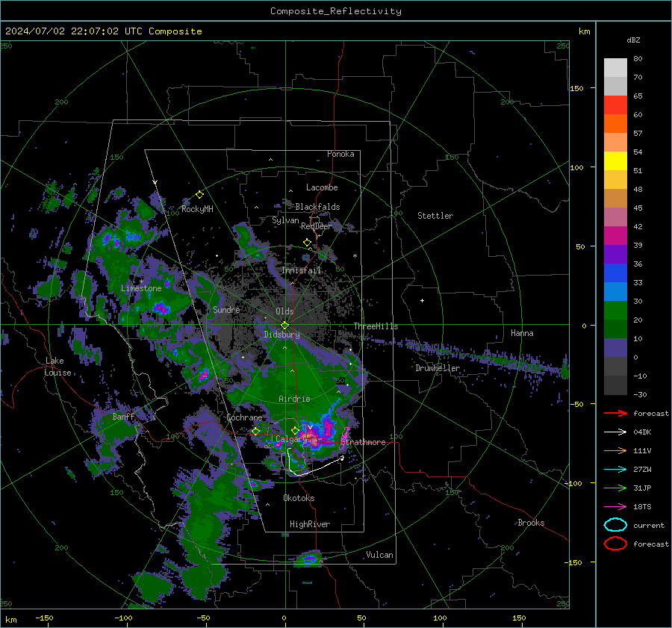Click the magenta 18TS arrow legend icon

615,507
